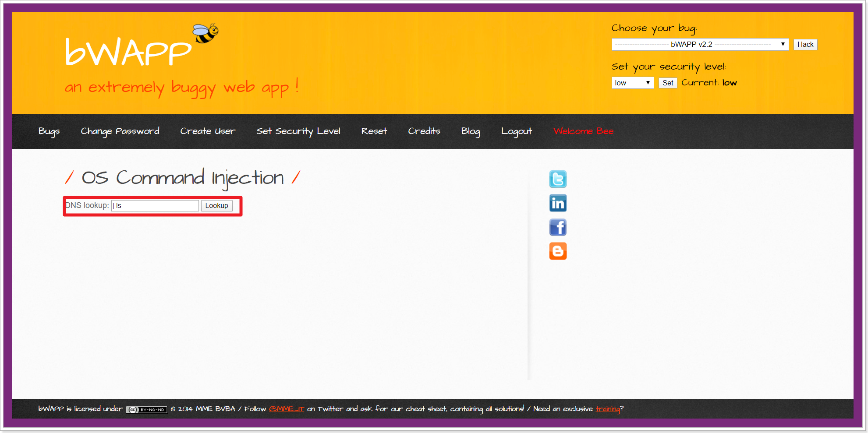This screenshot has height=433, width=868.
Task: Click the Set security level button
Action: [668, 83]
